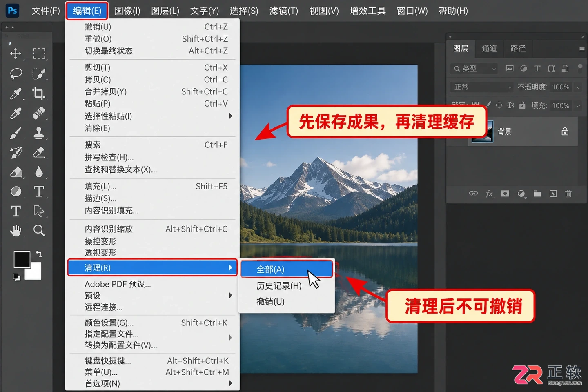Expand the 填充 fill slider arrow

[578, 106]
